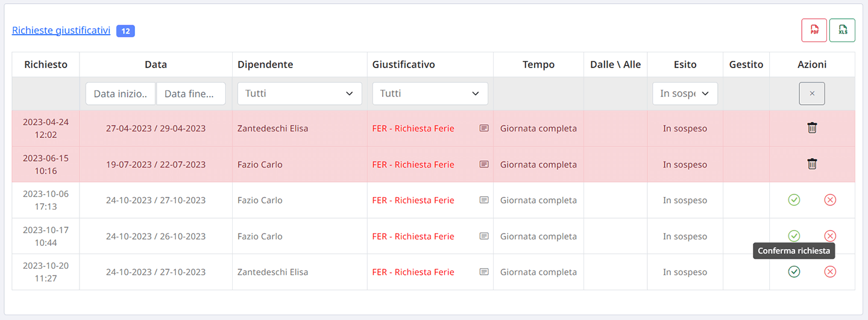The width and height of the screenshot is (868, 320).
Task: Reject the 2023-10-20 Zantedeschi Elisa request
Action: coord(830,272)
